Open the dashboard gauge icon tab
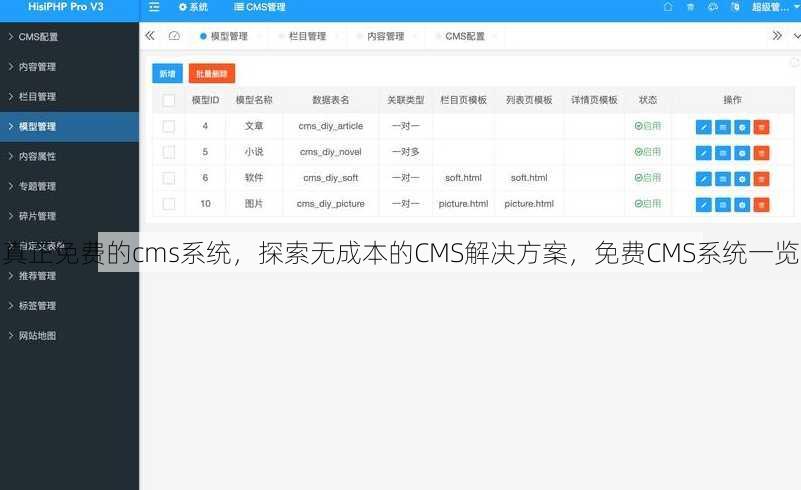The image size is (801, 490). click(174, 36)
